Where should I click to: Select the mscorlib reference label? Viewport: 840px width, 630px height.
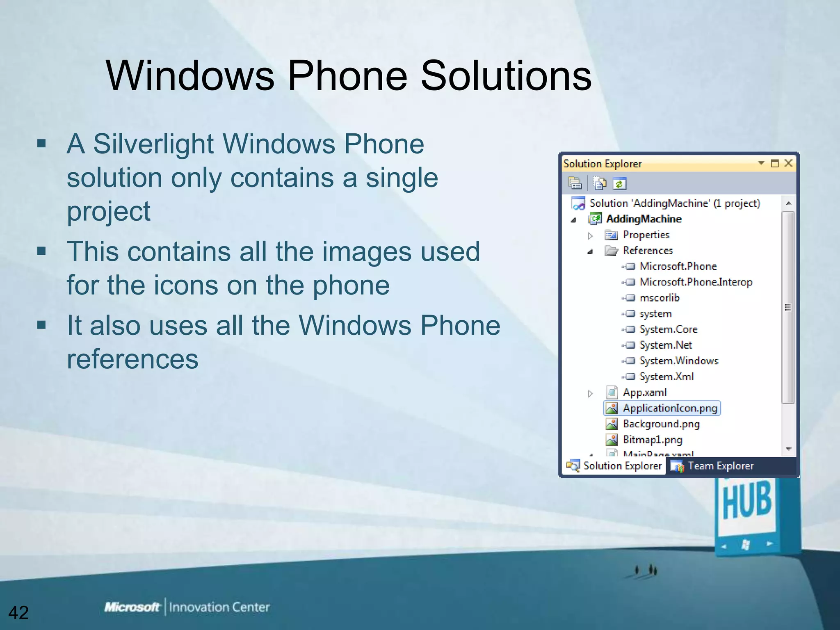click(660, 298)
